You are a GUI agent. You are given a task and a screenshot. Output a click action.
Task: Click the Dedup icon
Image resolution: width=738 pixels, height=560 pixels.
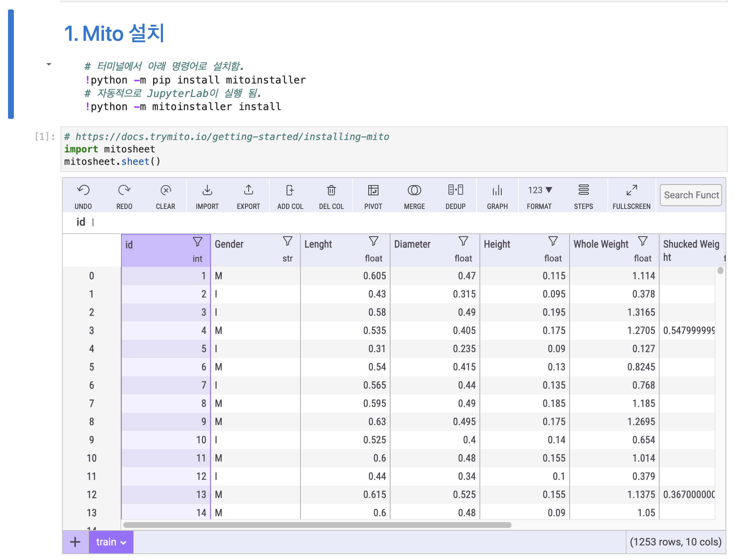point(455,190)
